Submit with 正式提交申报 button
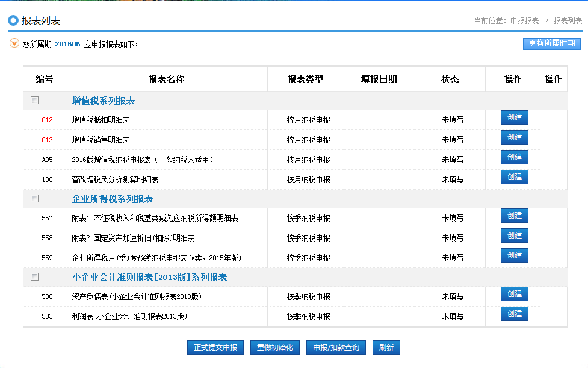This screenshot has width=588, height=368. [x=215, y=348]
